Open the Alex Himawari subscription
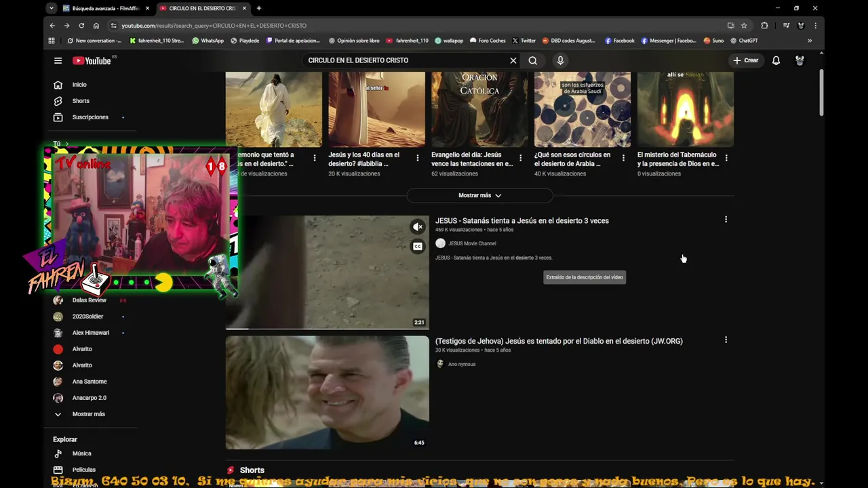Screen dimensions: 868x488 point(91,333)
